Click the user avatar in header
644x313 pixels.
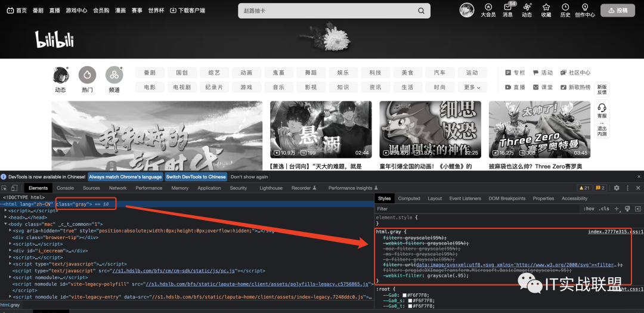click(466, 10)
